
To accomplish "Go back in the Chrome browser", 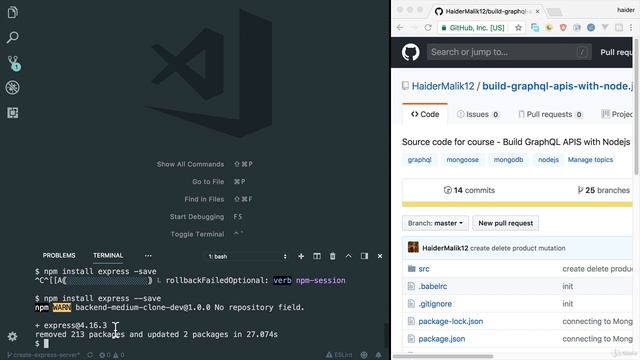I will pyautogui.click(x=400, y=27).
